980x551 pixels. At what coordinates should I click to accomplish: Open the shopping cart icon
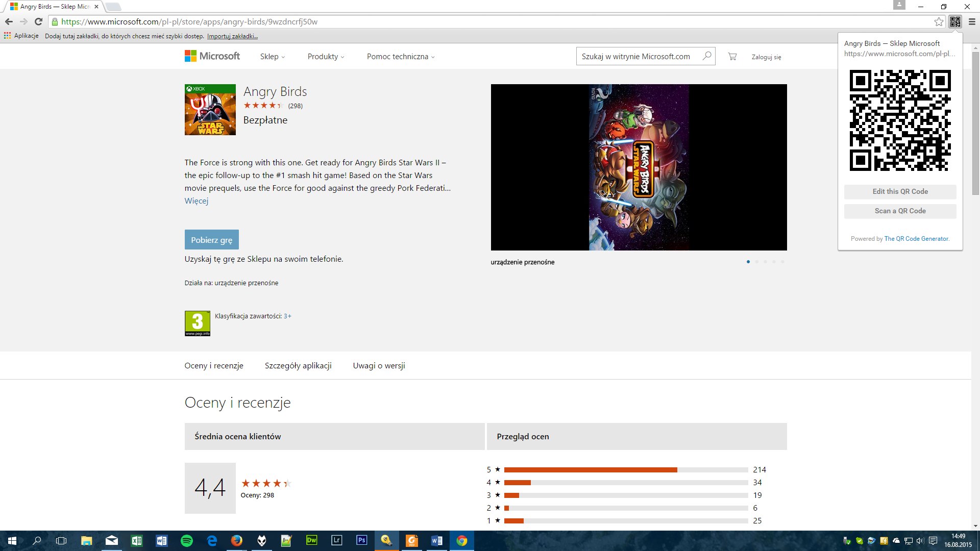pos(732,57)
